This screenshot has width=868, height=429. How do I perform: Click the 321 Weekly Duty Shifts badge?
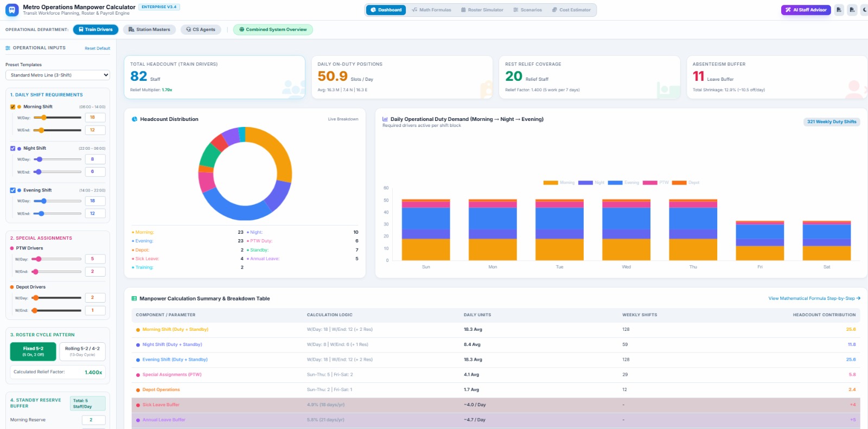tap(832, 122)
